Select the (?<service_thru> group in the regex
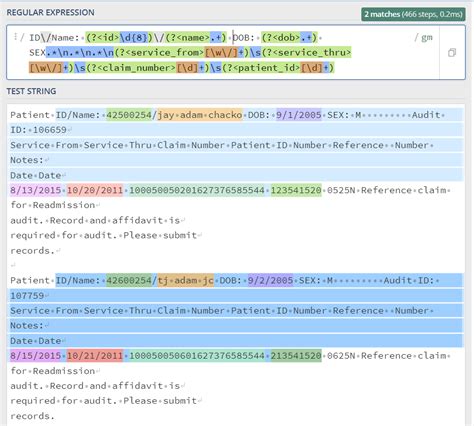 (x=306, y=53)
